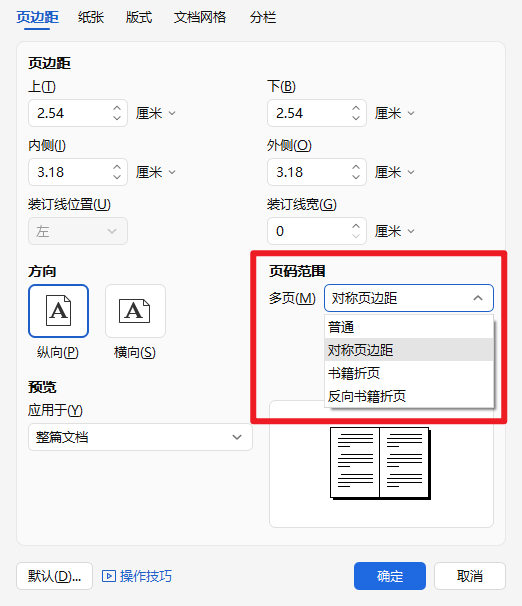
Task: Open unit dropdown 厘米 for gutter width
Action: tap(394, 232)
